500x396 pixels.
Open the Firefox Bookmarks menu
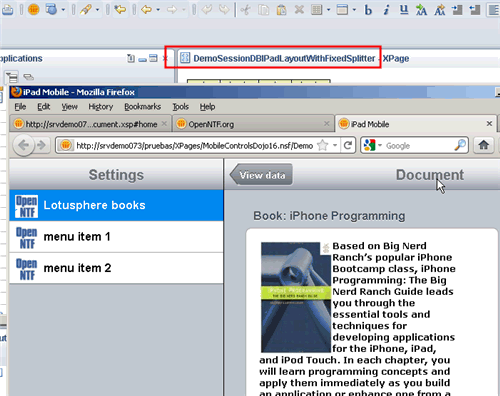(143, 107)
